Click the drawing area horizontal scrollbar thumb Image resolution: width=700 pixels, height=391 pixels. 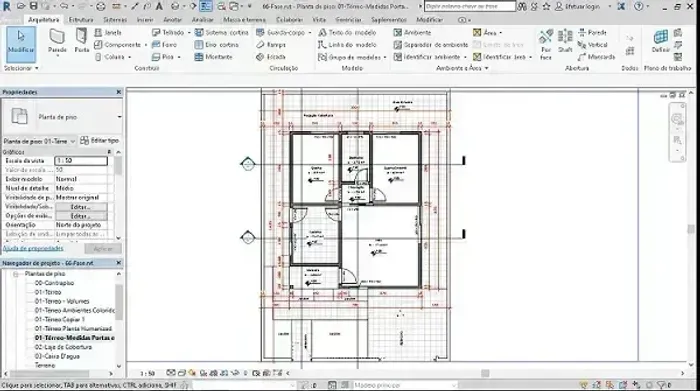(x=485, y=373)
